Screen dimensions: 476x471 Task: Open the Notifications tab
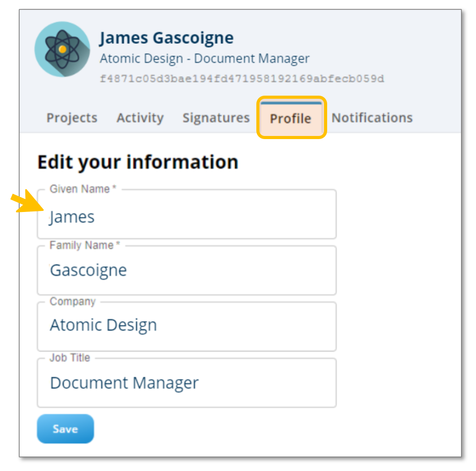tap(372, 118)
